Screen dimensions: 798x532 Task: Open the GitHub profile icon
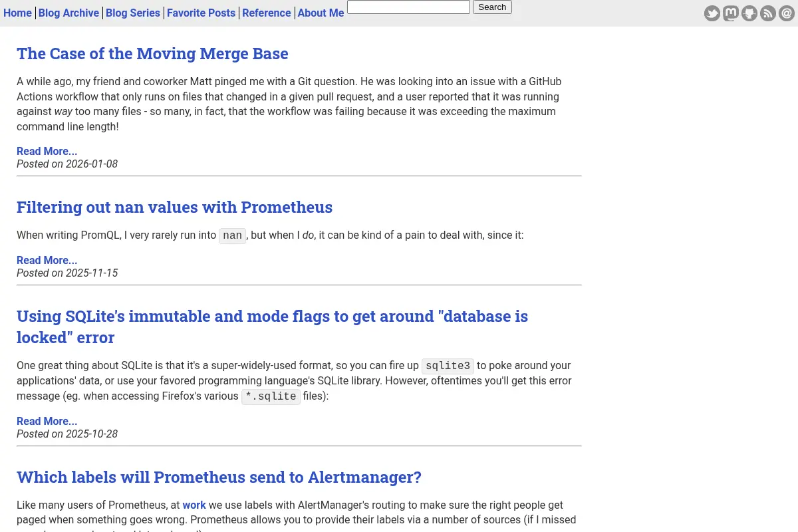point(749,13)
